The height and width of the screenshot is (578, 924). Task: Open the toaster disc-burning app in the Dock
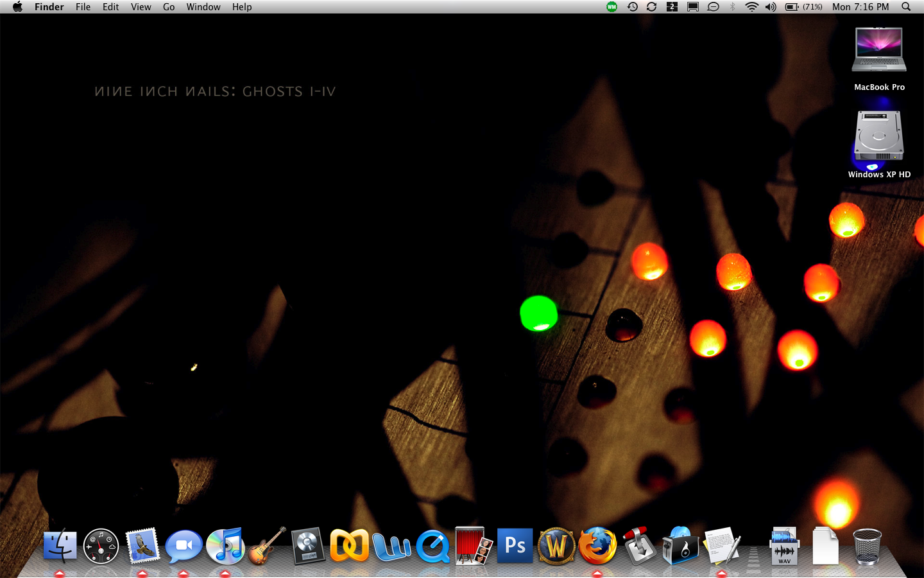coord(680,547)
